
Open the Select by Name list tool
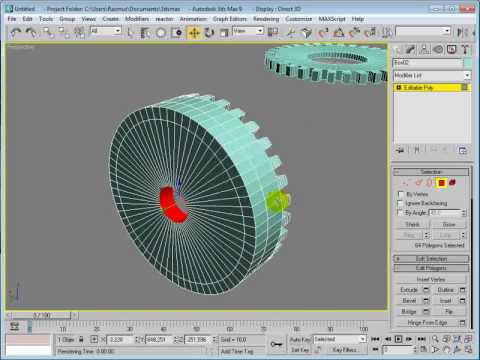click(x=145, y=32)
